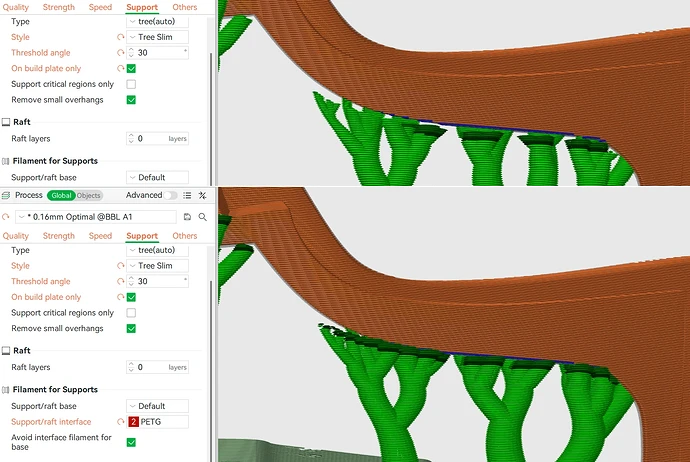
Task: Uncheck On build plate only in upper panel
Action: point(131,68)
